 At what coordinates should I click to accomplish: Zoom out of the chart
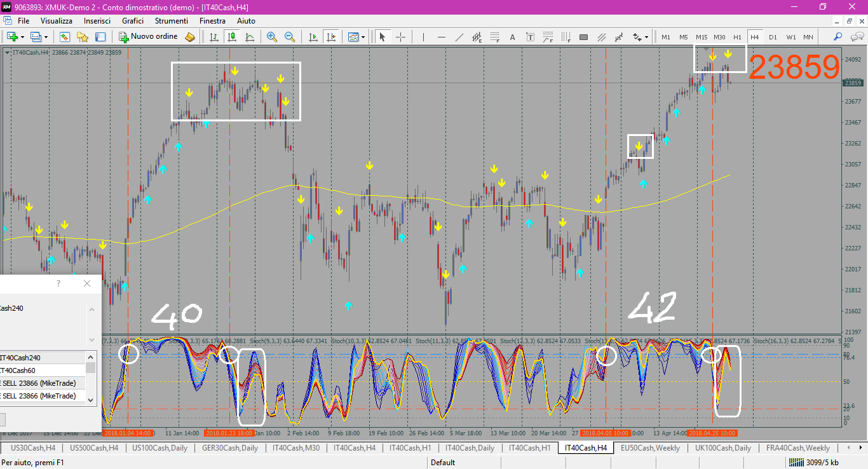(x=290, y=37)
